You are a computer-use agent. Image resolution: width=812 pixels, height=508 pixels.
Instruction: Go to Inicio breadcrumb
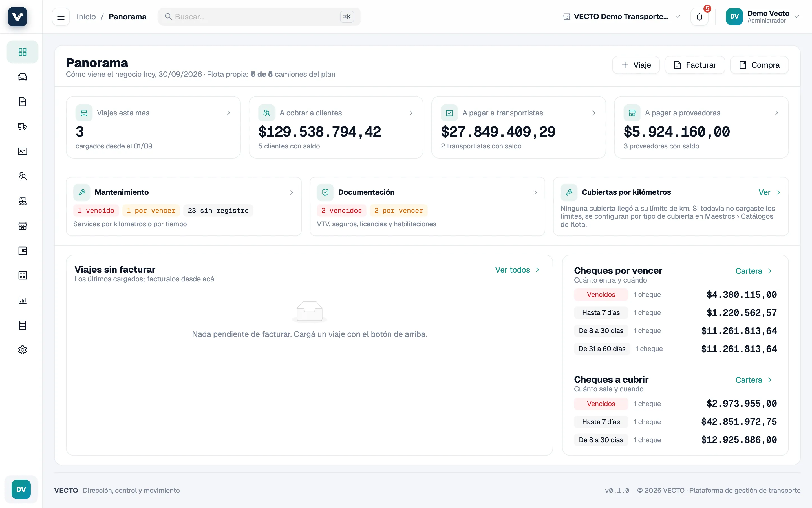(x=86, y=16)
